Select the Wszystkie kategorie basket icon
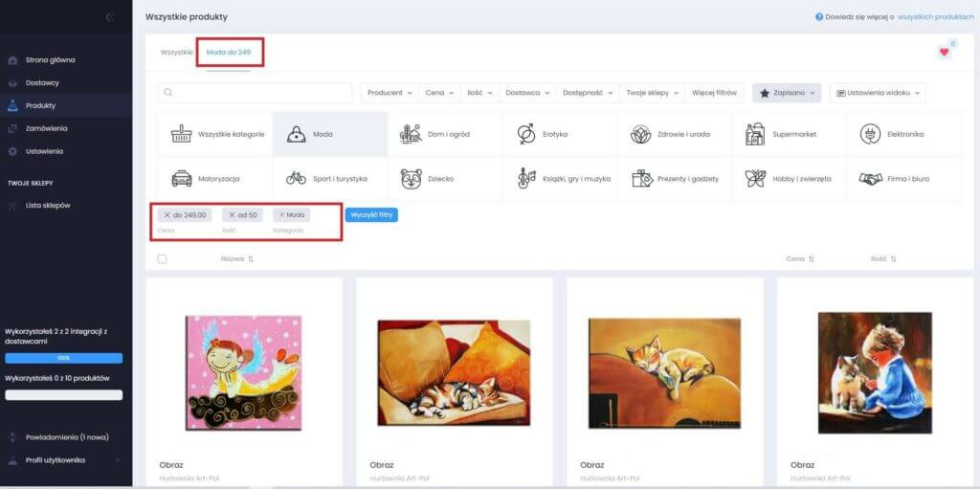The image size is (980, 489). click(x=181, y=134)
